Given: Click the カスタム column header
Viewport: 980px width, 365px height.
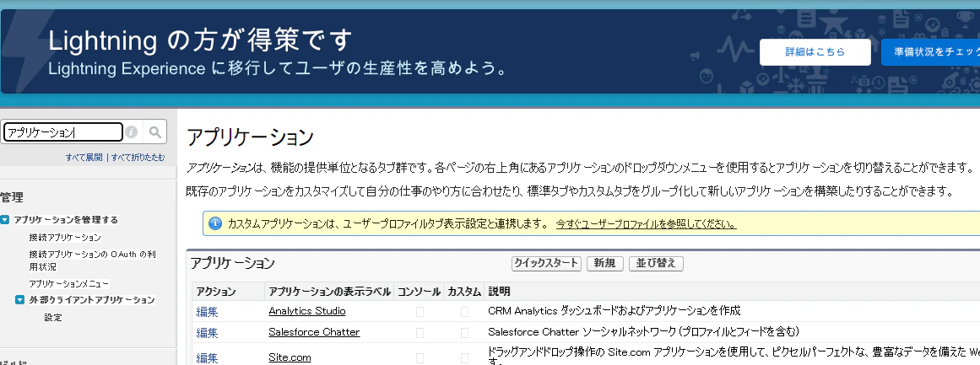Looking at the screenshot, I should coord(464,292).
